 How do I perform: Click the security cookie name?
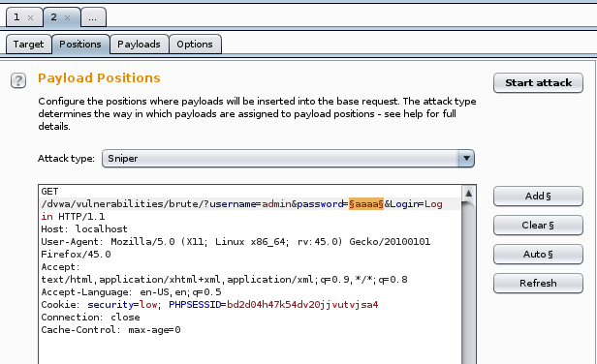110,305
